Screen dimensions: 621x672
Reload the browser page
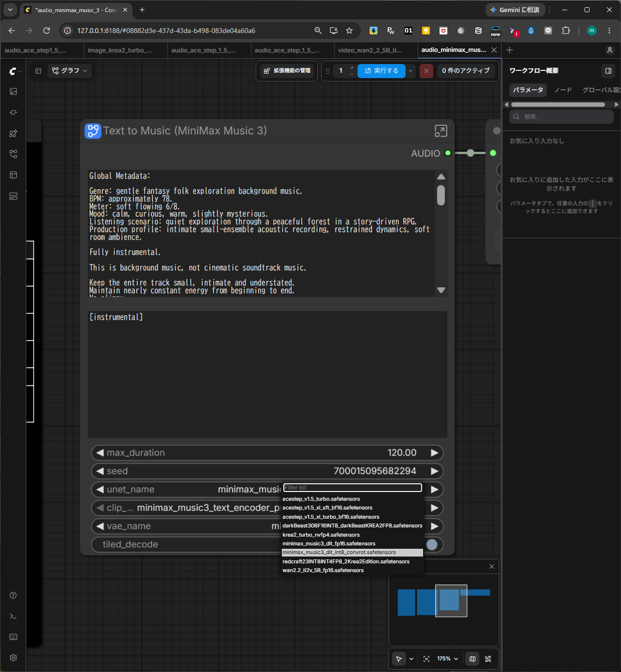[47, 31]
